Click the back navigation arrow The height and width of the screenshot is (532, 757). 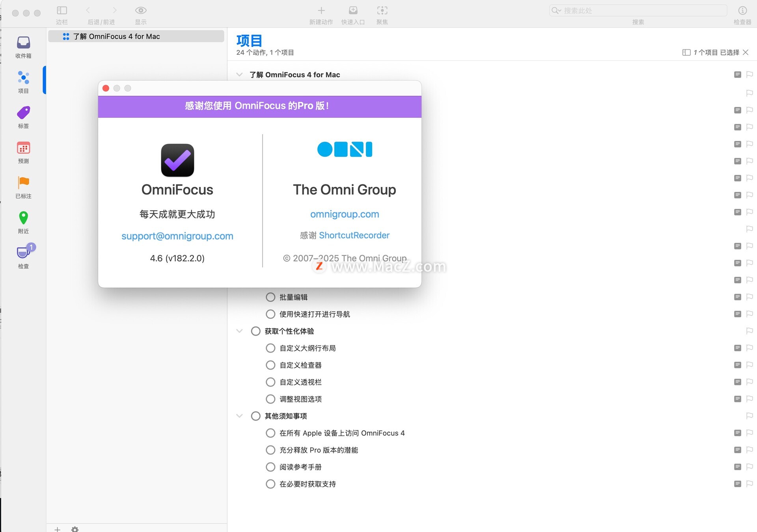(x=88, y=10)
